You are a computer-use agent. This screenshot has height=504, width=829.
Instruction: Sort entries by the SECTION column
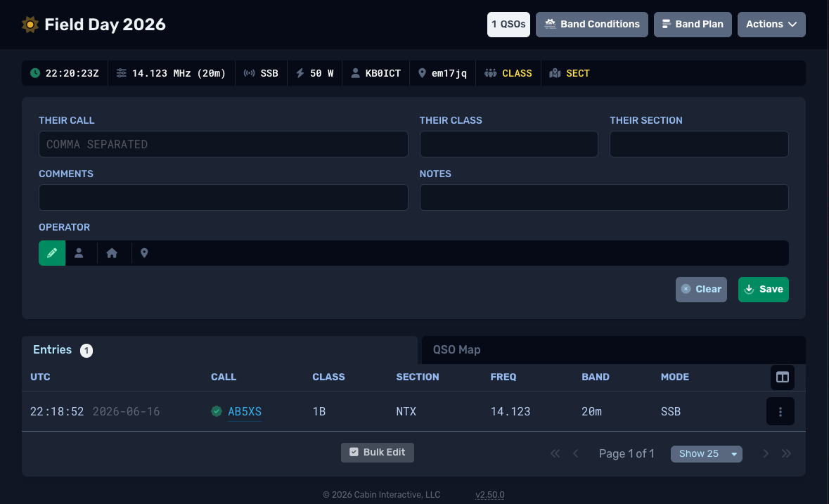tap(418, 377)
